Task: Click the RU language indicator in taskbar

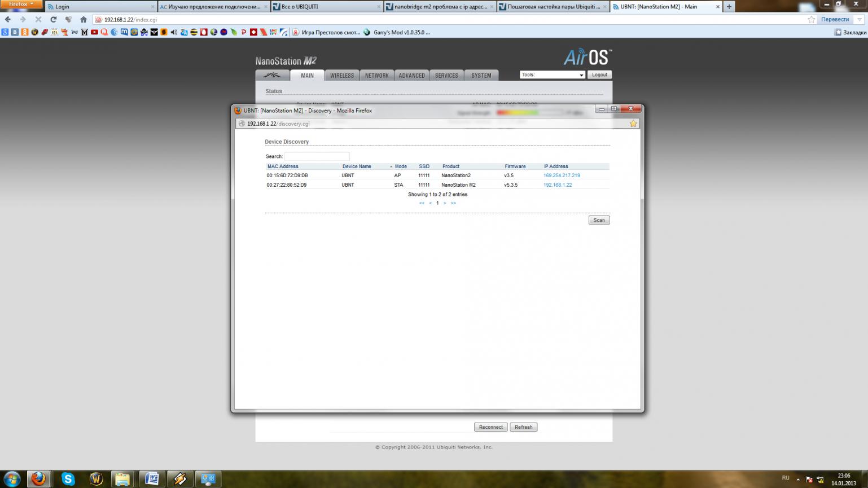Action: pos(786,478)
